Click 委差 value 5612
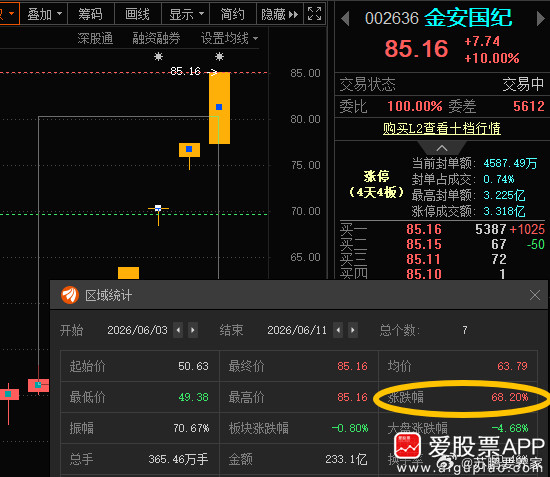The height and width of the screenshot is (477, 550). (x=529, y=106)
